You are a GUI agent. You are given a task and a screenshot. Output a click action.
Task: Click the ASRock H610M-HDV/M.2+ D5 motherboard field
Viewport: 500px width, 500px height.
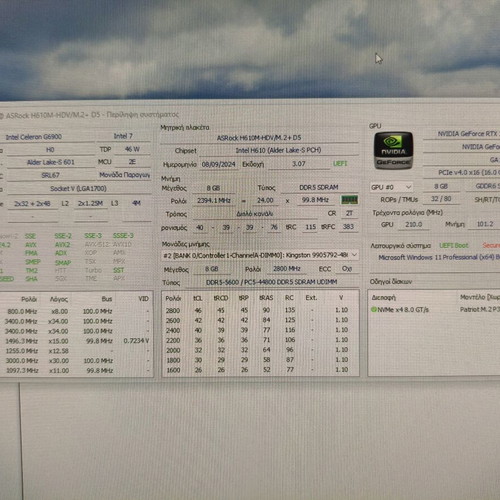(259, 138)
